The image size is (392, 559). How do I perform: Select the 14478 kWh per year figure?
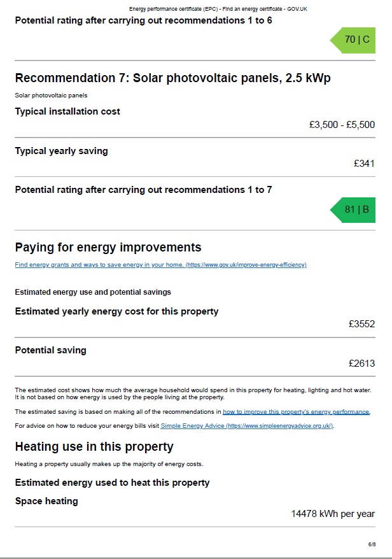pos(333,514)
